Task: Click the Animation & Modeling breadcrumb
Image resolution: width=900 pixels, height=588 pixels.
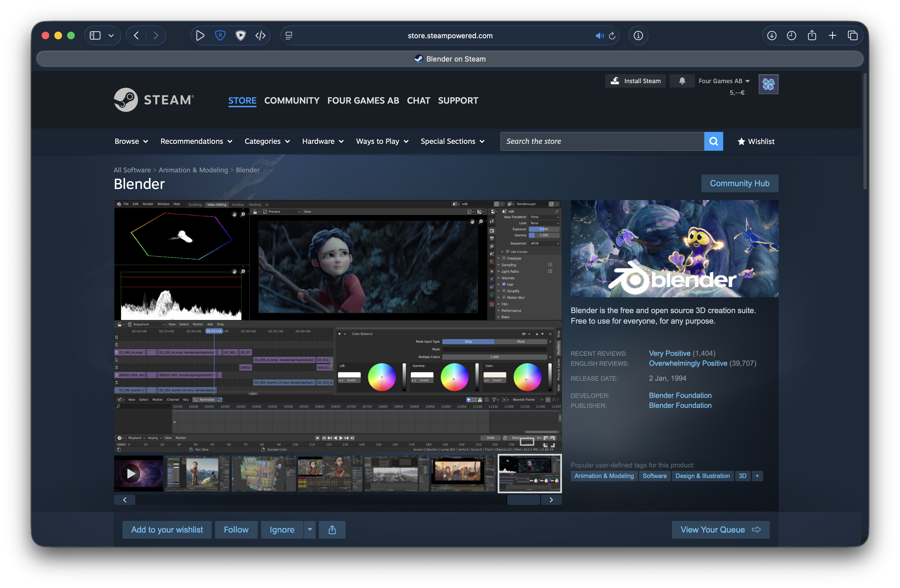Action: tap(193, 170)
